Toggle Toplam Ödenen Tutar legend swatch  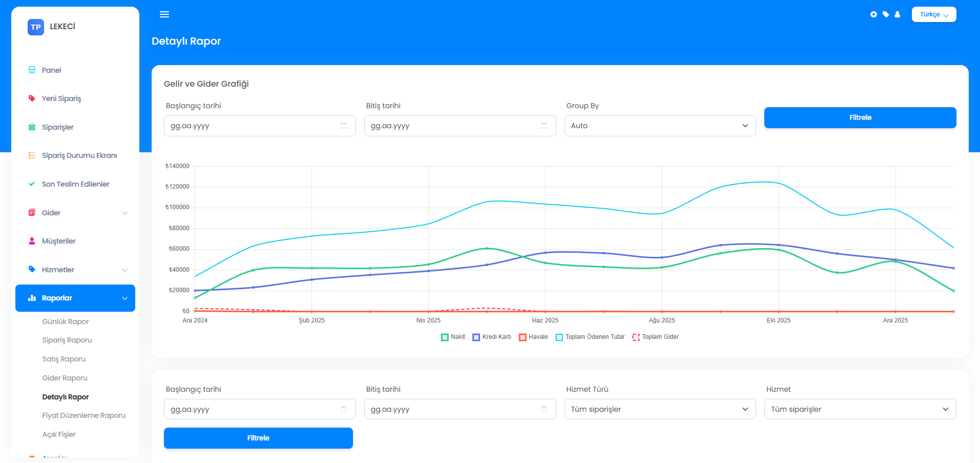559,337
